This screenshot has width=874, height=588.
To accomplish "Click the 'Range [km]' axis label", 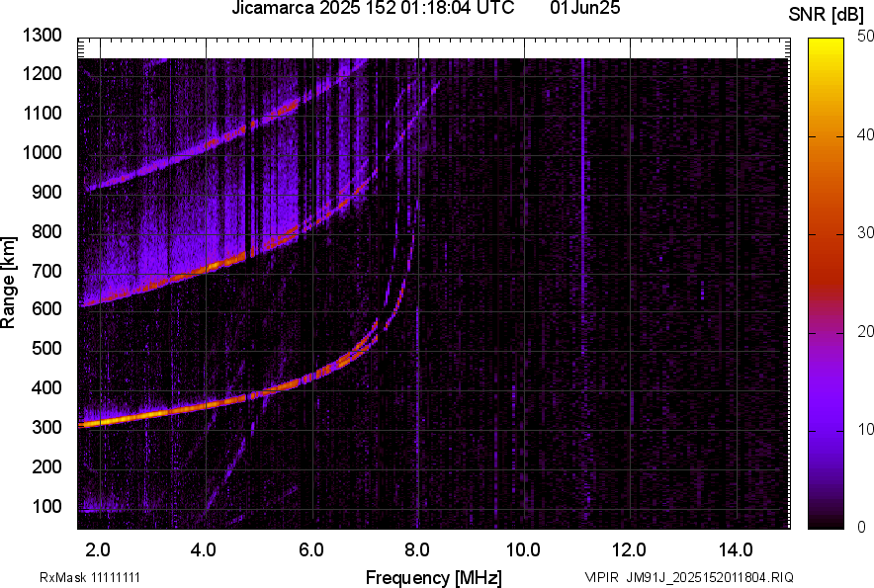I will click(x=8, y=283).
